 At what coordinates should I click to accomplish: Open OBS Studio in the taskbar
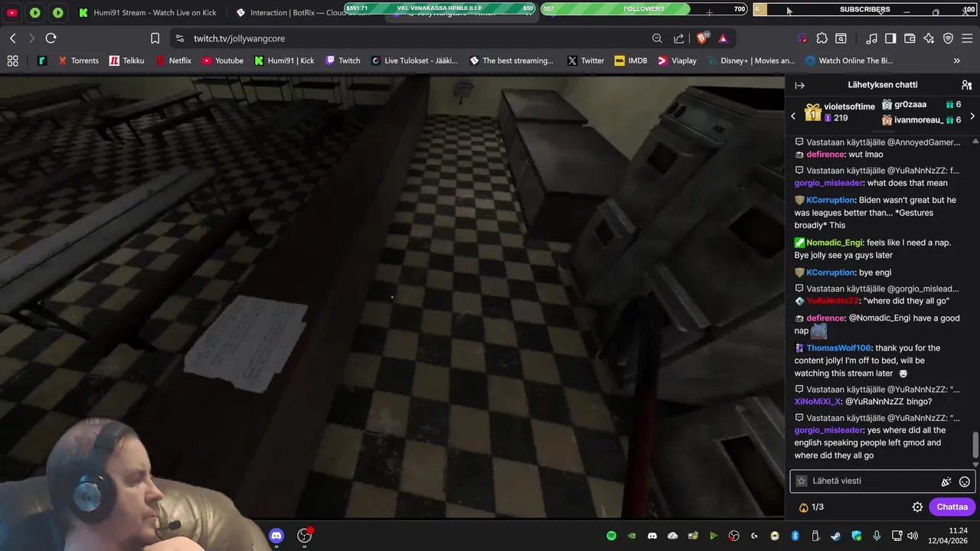(305, 536)
